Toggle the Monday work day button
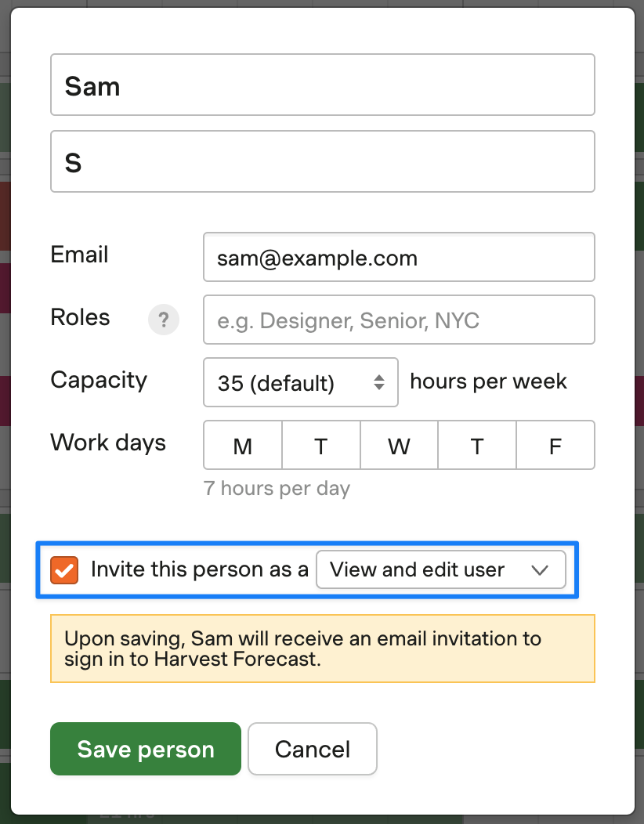Screen dimensions: 644x824 243,445
